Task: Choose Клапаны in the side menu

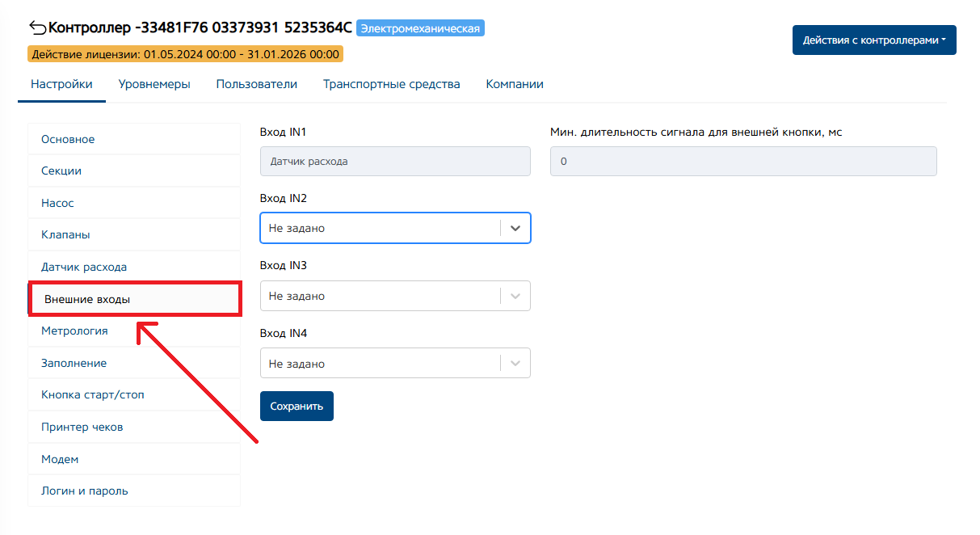Action: [x=65, y=235]
